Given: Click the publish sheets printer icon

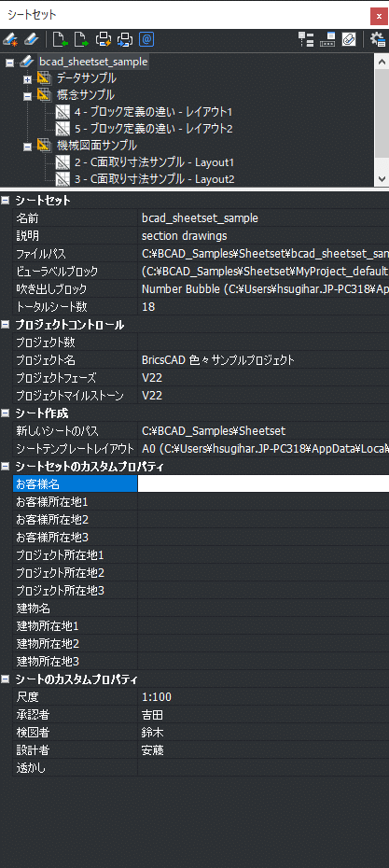Looking at the screenshot, I should click(x=104, y=39).
